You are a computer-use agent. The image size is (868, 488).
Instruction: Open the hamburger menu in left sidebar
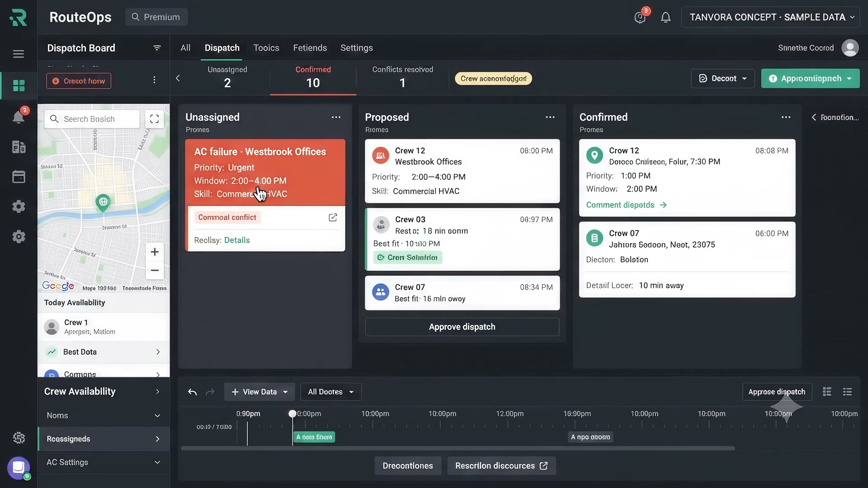click(19, 54)
